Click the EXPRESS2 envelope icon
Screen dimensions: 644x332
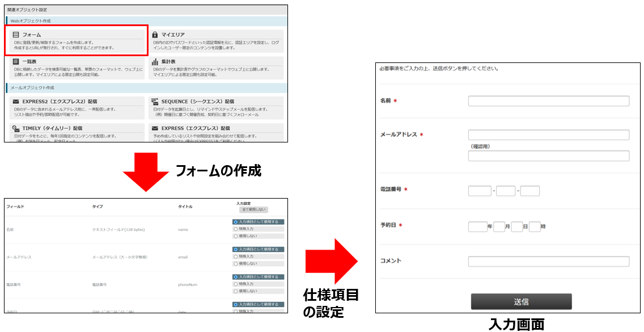click(16, 102)
